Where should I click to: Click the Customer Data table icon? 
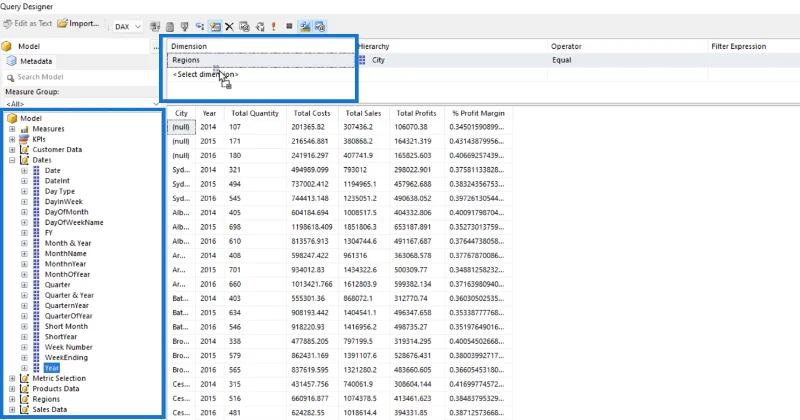tap(24, 150)
